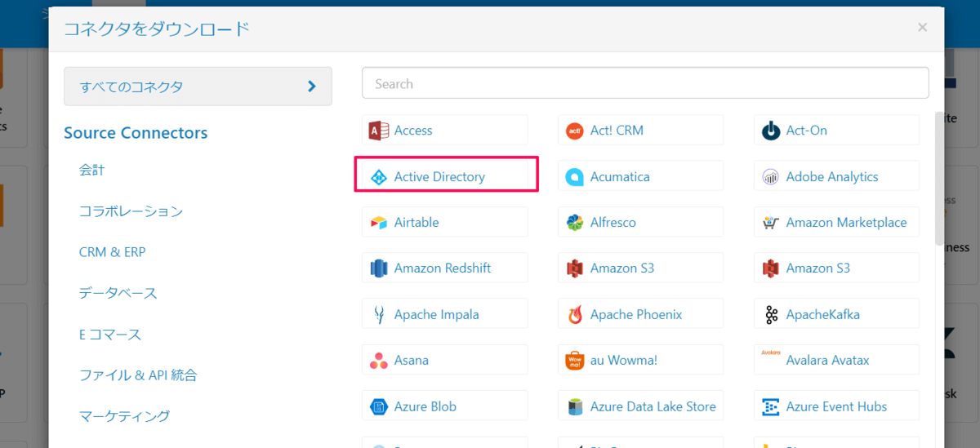Open the CRM & ERP category
Image resolution: width=980 pixels, height=448 pixels.
[112, 252]
